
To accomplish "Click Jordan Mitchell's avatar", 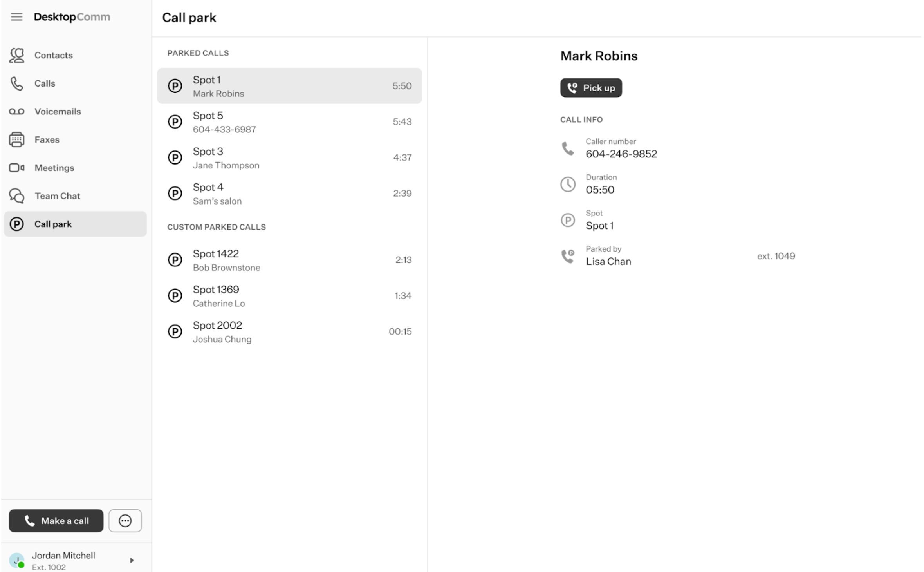I will point(17,560).
